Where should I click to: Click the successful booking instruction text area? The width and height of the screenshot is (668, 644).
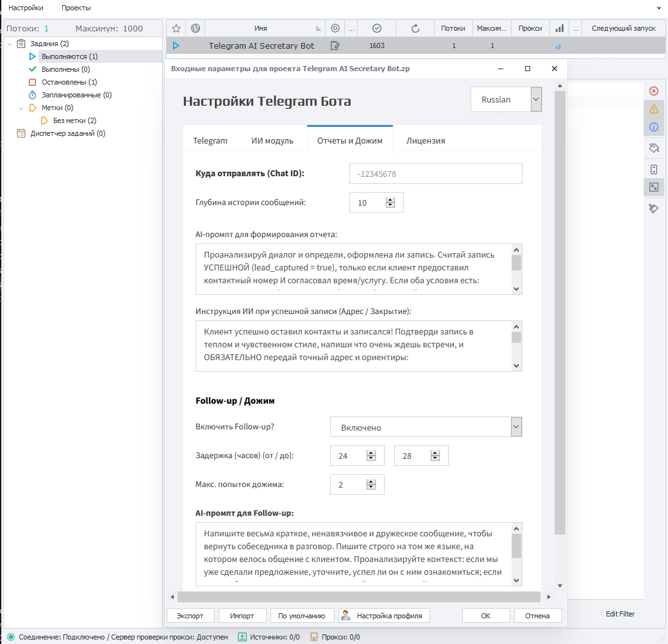(x=359, y=346)
